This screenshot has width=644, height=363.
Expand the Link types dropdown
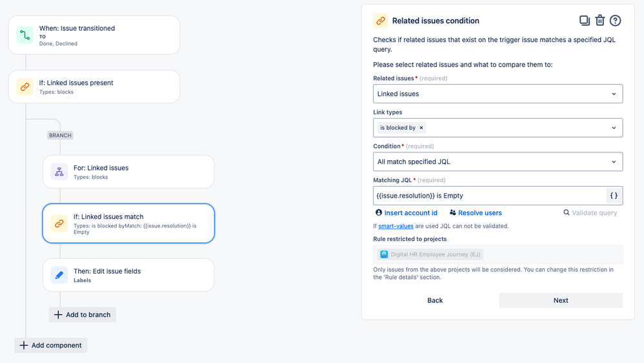click(613, 128)
